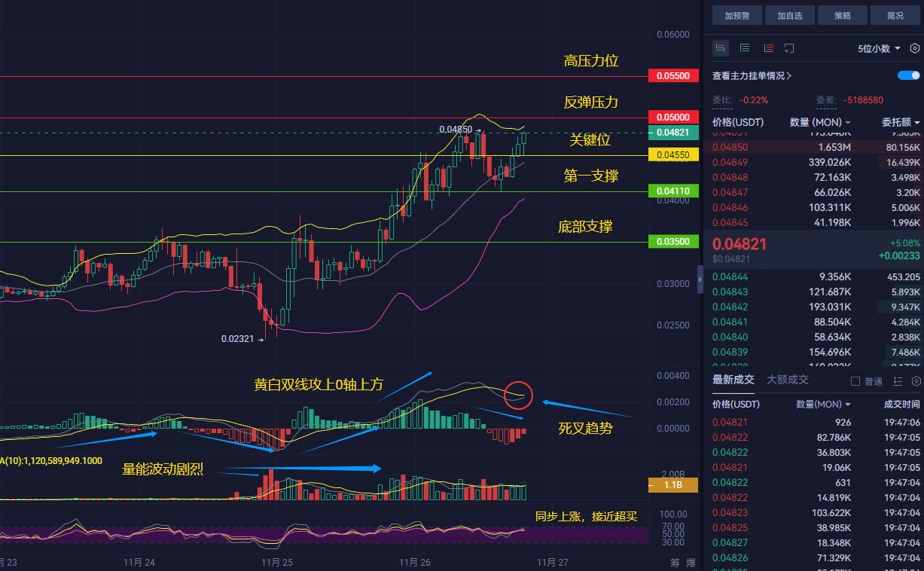Click the sort icon beside 普通

[898, 381]
